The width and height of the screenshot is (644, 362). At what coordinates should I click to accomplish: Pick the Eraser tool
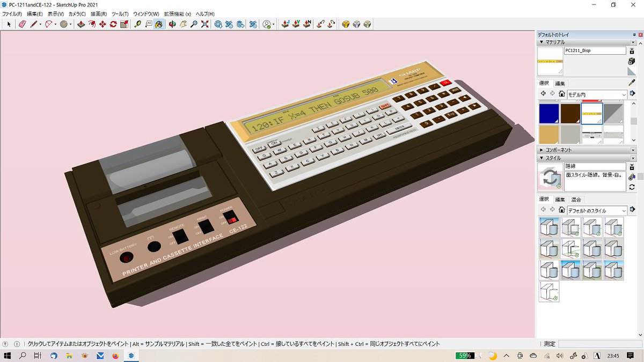(22, 24)
